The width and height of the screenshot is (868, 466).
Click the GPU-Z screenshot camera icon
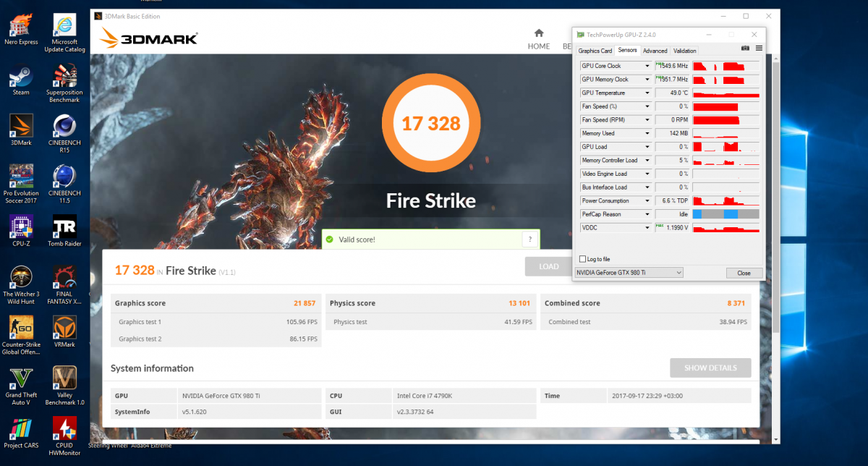tap(745, 48)
